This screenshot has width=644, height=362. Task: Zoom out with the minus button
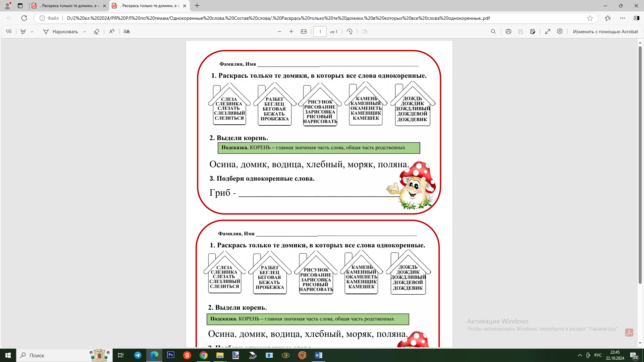[x=279, y=32]
